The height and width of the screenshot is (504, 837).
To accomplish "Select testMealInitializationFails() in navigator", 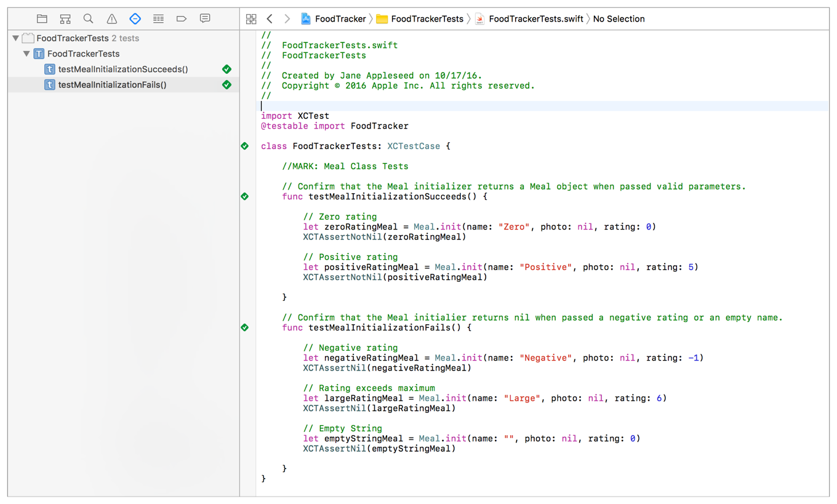I will click(x=124, y=84).
